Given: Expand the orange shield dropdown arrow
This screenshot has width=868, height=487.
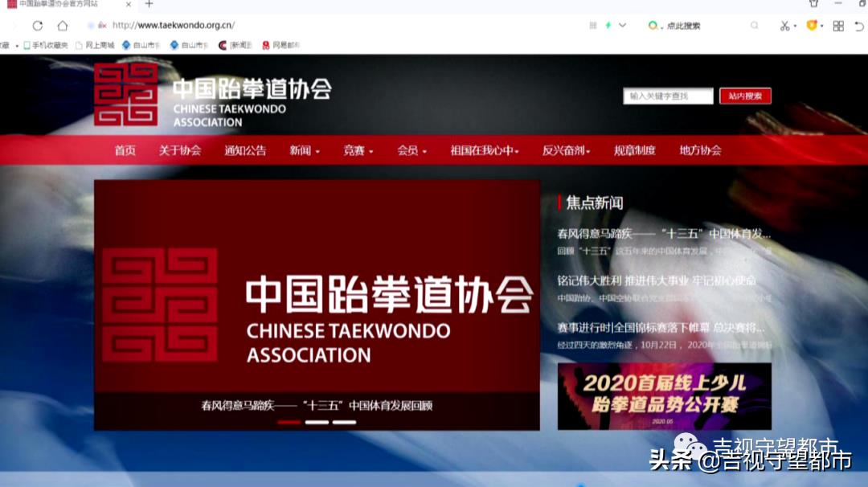Looking at the screenshot, I should pos(822,26).
